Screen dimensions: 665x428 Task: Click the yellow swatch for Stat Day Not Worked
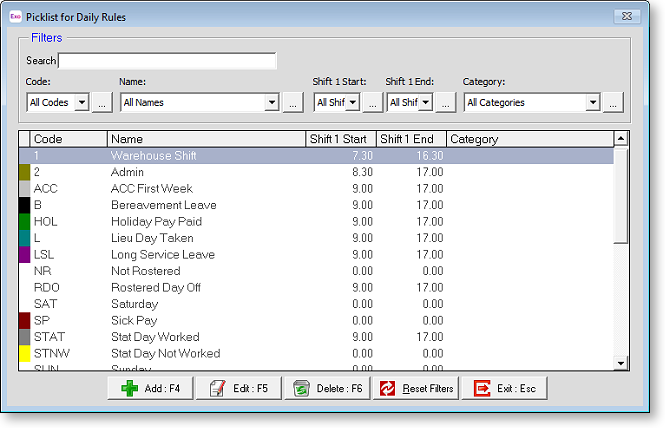25,353
